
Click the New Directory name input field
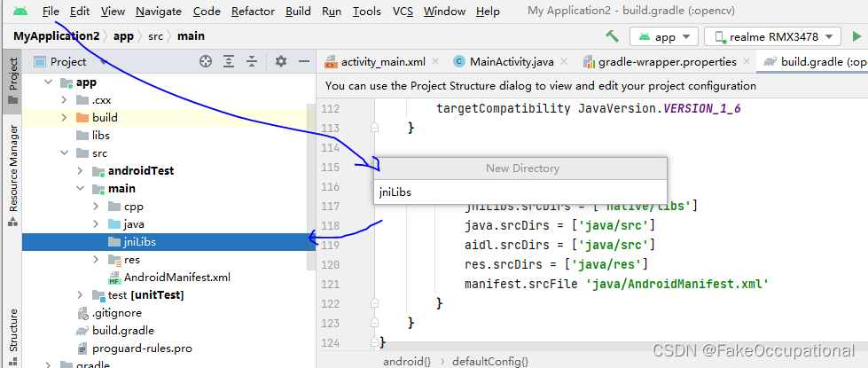tap(520, 192)
